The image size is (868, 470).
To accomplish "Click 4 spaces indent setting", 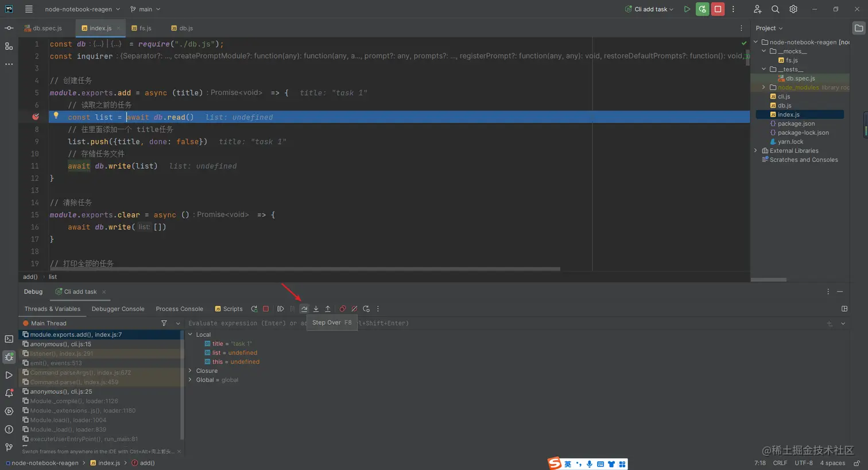I will coord(832,463).
